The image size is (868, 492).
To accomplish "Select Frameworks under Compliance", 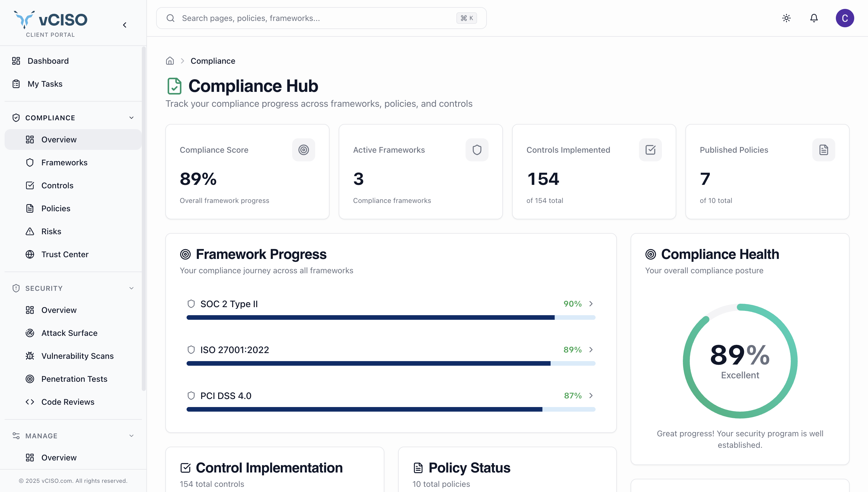I will click(73, 162).
